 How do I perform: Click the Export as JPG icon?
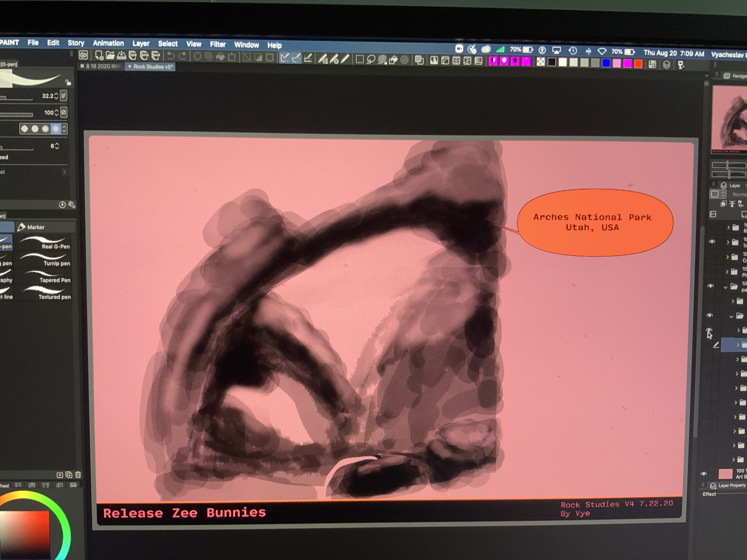[133, 56]
